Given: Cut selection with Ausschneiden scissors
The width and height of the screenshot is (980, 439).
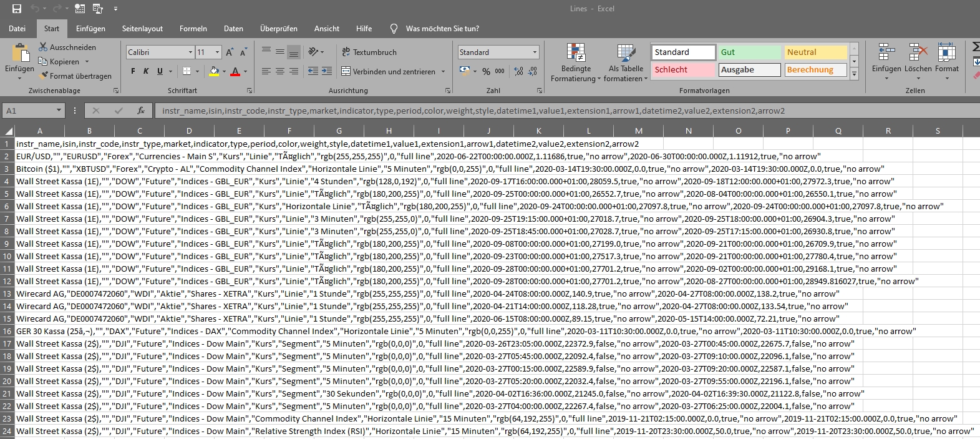Looking at the screenshot, I should [67, 47].
